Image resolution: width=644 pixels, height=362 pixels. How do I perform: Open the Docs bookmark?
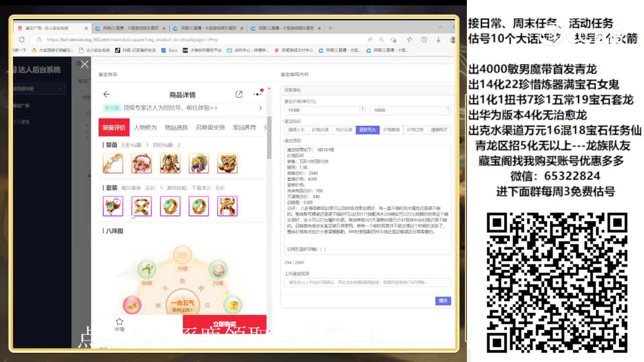170,50
